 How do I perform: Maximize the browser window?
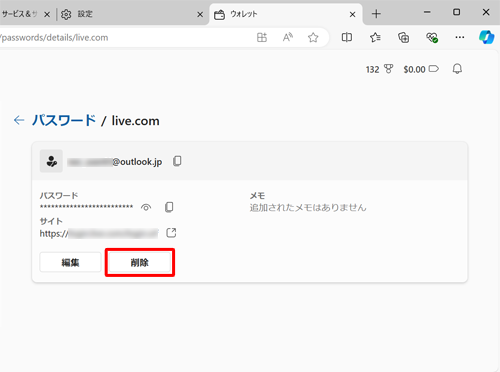click(456, 12)
